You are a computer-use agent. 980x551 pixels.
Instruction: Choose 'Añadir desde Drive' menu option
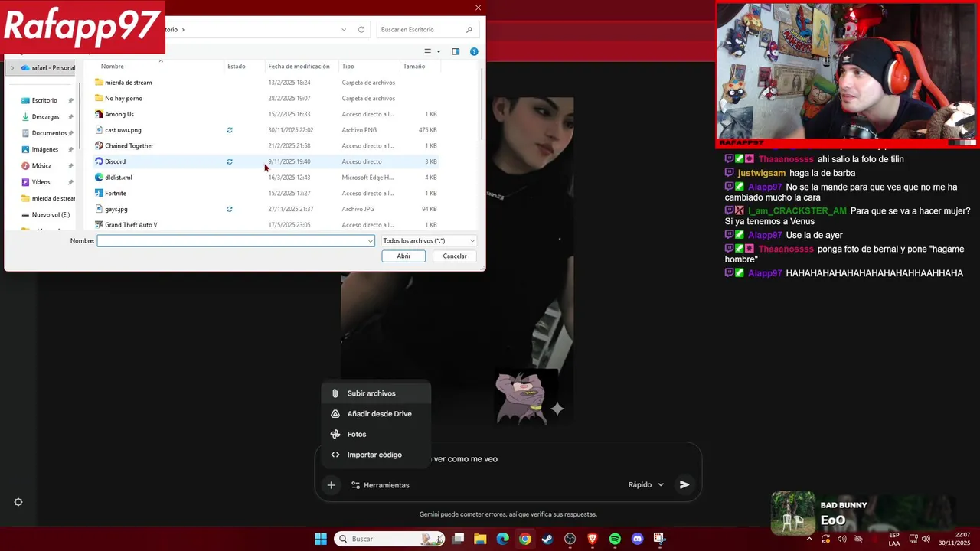[376, 414]
